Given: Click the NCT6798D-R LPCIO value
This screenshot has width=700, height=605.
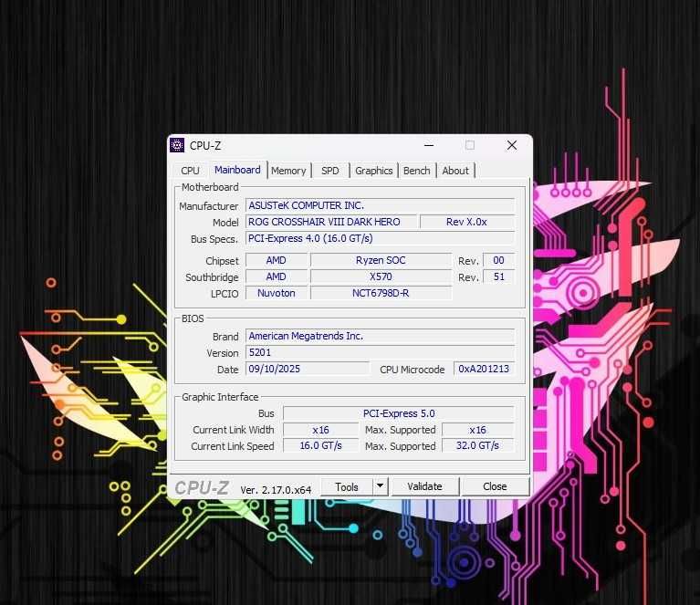Looking at the screenshot, I should pos(381,293).
